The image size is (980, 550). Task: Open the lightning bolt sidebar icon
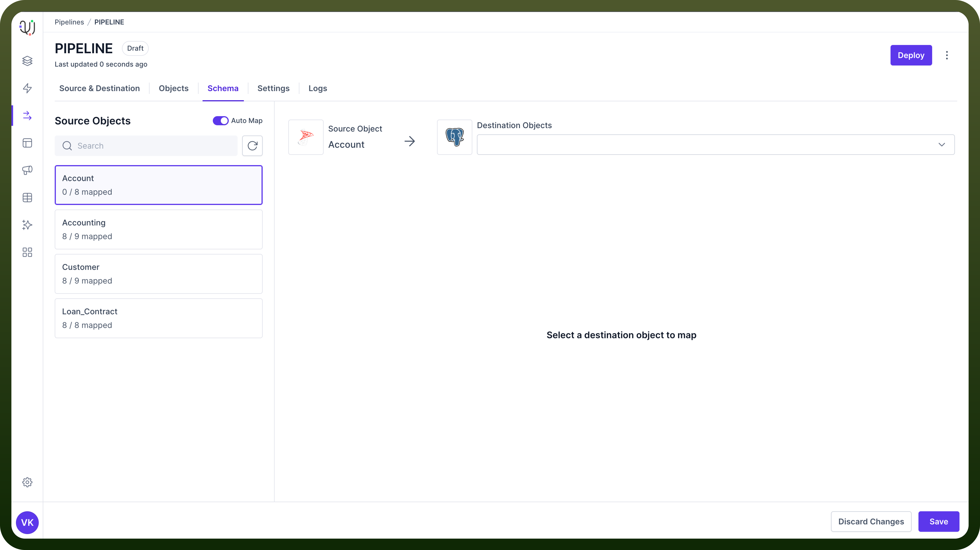(x=27, y=88)
